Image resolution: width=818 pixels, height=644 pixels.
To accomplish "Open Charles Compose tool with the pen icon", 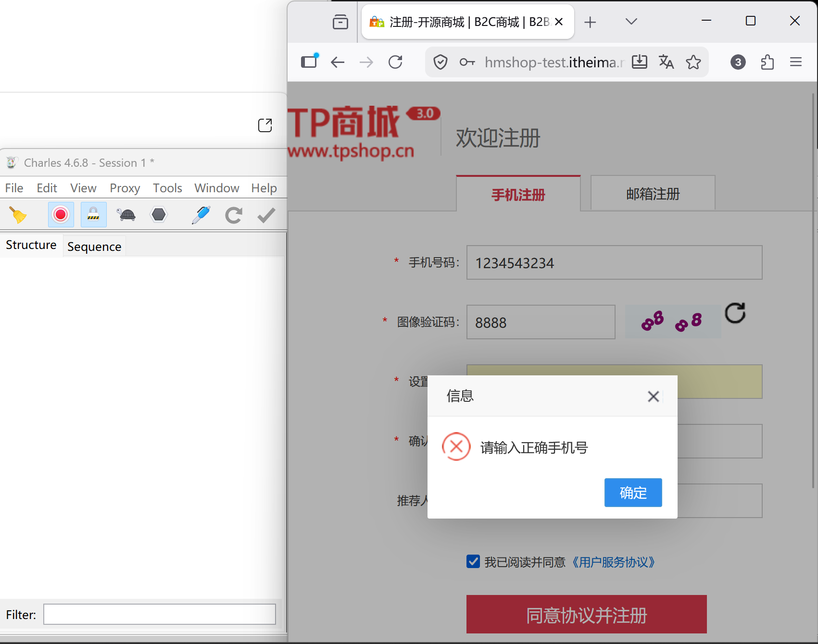I will tap(201, 215).
